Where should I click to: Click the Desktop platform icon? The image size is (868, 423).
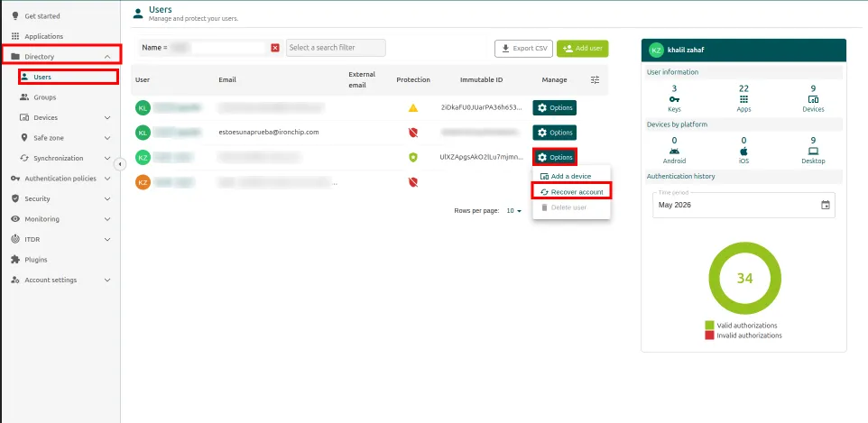(813, 152)
